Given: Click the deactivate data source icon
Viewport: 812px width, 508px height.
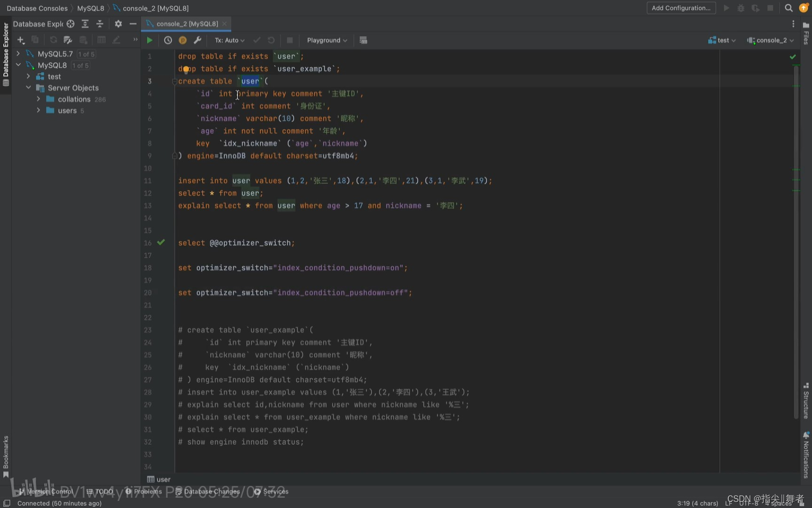Looking at the screenshot, I should [x=83, y=40].
